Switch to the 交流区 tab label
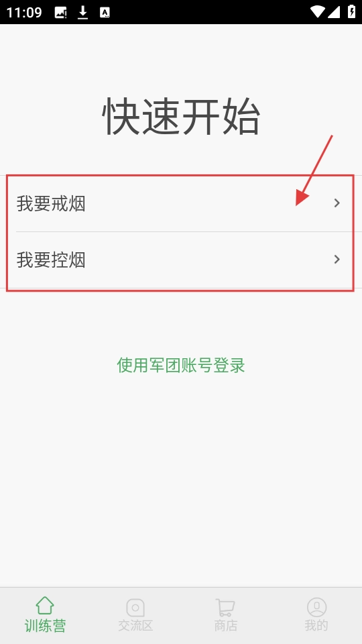 tap(135, 625)
